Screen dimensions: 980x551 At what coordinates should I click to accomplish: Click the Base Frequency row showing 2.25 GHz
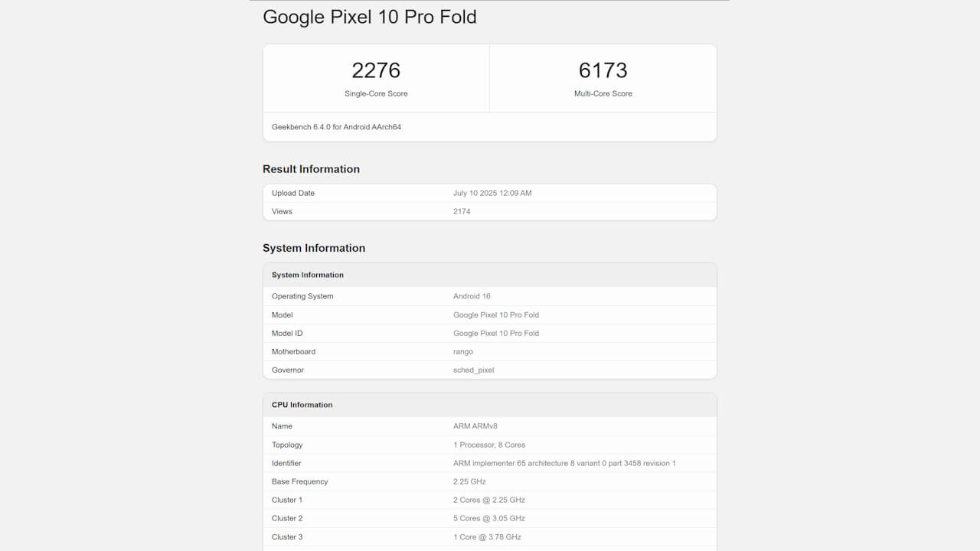(490, 481)
